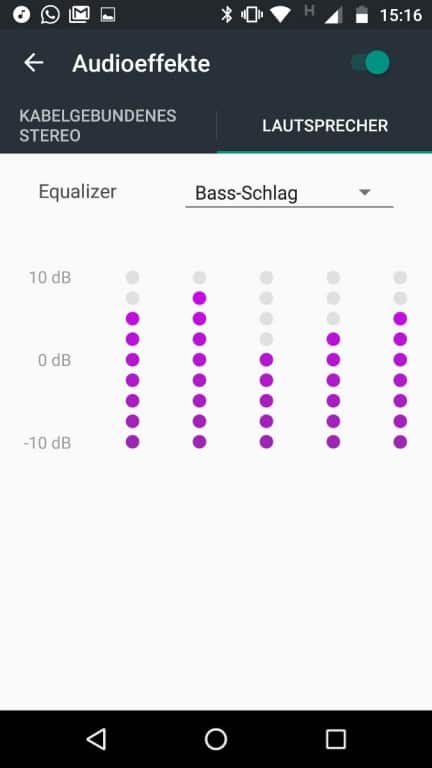This screenshot has width=432, height=768.
Task: Set third equalizer band to 0 dB dot
Action: [266, 360]
